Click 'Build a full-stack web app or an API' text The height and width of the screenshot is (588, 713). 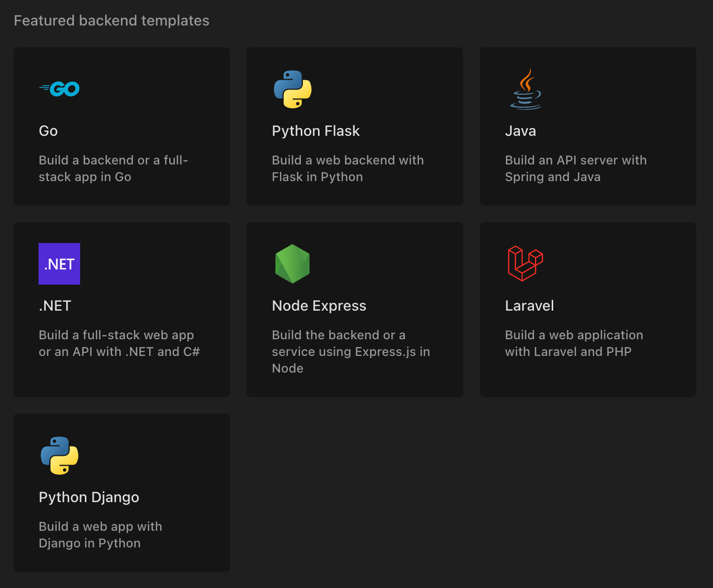tap(119, 343)
